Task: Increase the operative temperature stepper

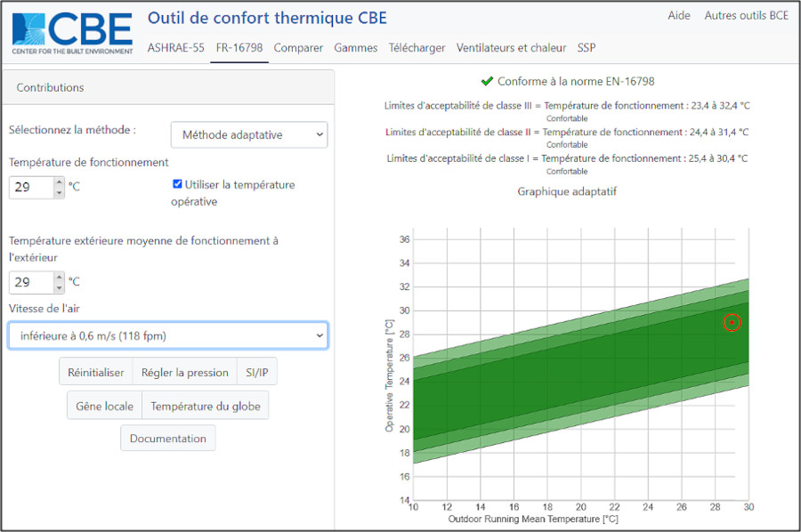Action: [x=60, y=181]
